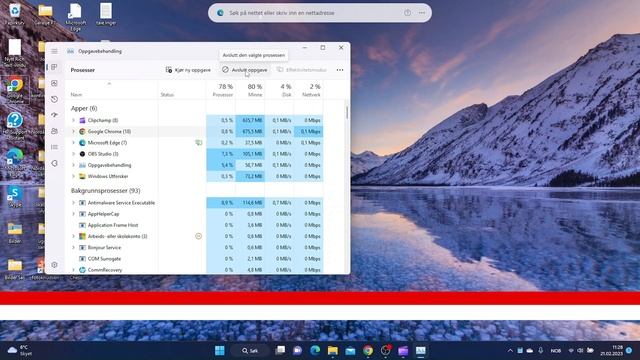Open the three-dot more options menu
The height and width of the screenshot is (360, 640).
340,70
